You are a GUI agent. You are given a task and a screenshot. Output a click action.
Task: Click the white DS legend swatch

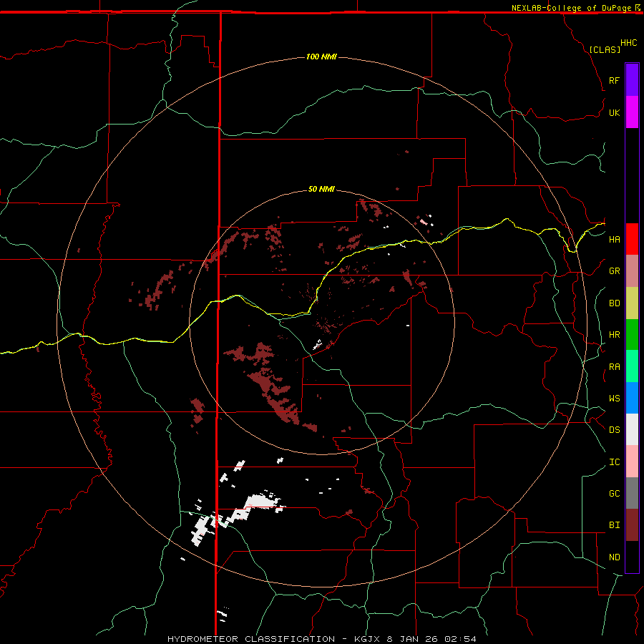(x=632, y=429)
